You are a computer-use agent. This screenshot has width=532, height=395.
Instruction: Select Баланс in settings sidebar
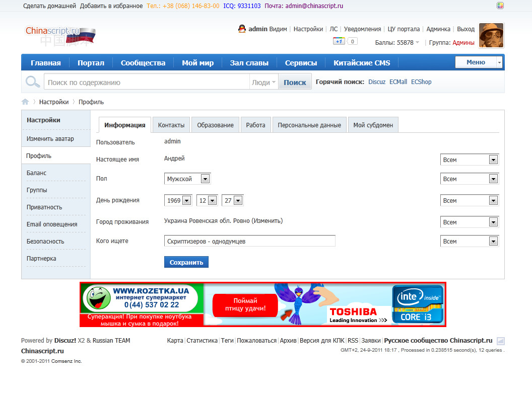pos(36,173)
